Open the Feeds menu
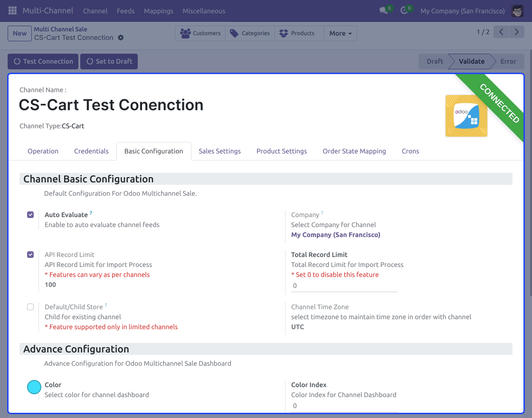Image resolution: width=532 pixels, height=418 pixels. (125, 11)
